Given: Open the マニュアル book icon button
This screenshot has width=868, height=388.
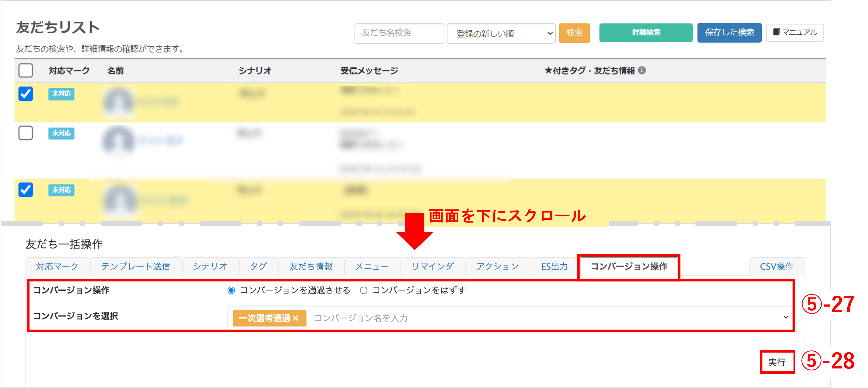Looking at the screenshot, I should 795,32.
